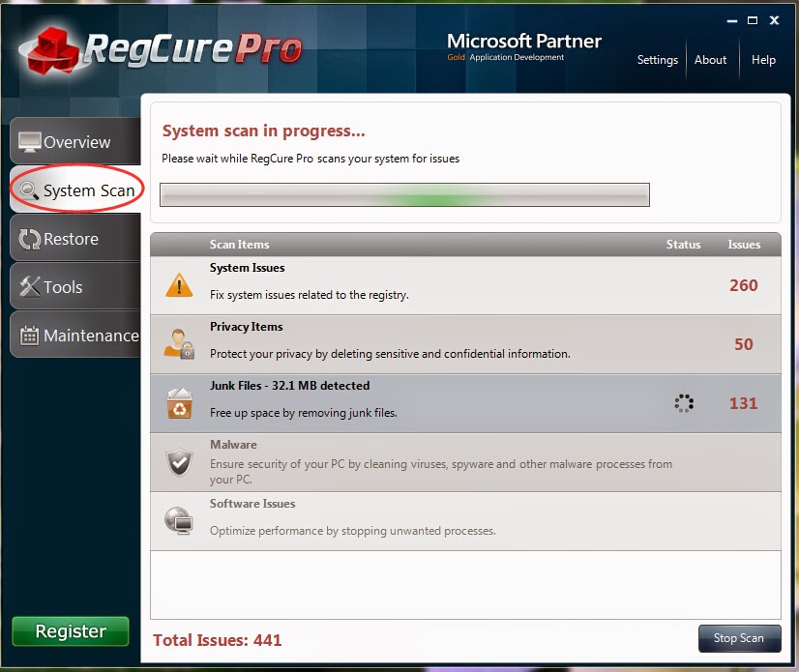Open Settings in the header
The height and width of the screenshot is (672, 799).
click(658, 60)
